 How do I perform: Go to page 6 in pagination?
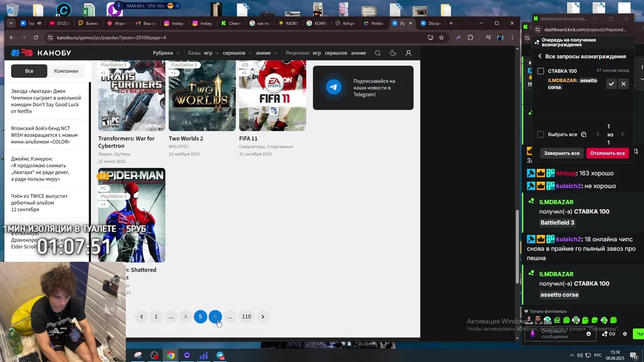(215, 317)
